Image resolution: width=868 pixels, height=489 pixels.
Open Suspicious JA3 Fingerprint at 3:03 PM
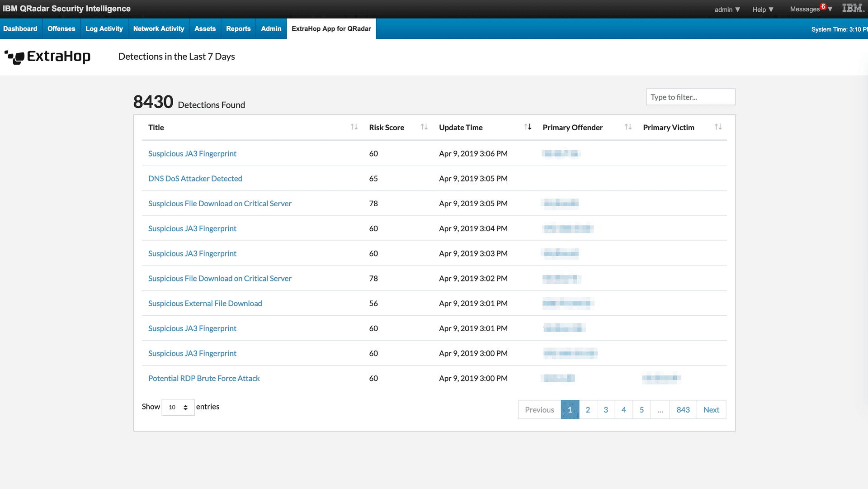(x=192, y=253)
